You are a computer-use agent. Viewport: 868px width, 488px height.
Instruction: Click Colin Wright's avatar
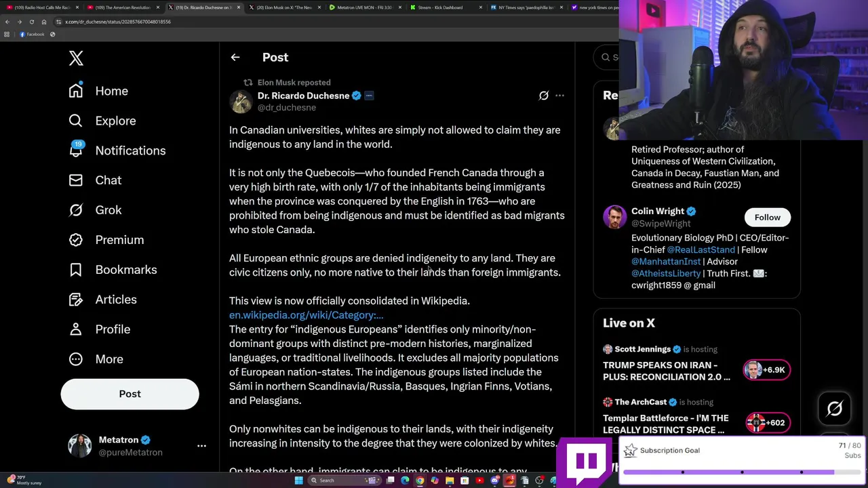click(x=614, y=217)
